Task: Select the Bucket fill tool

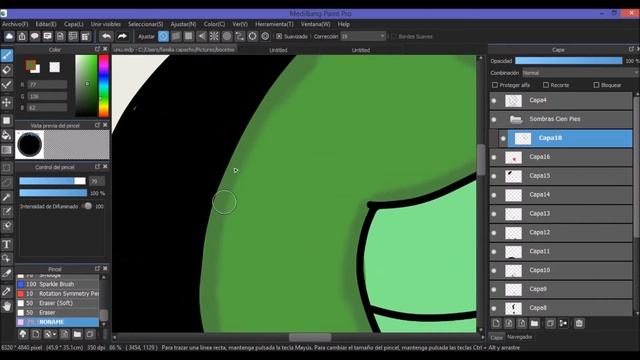Action: click(7, 135)
